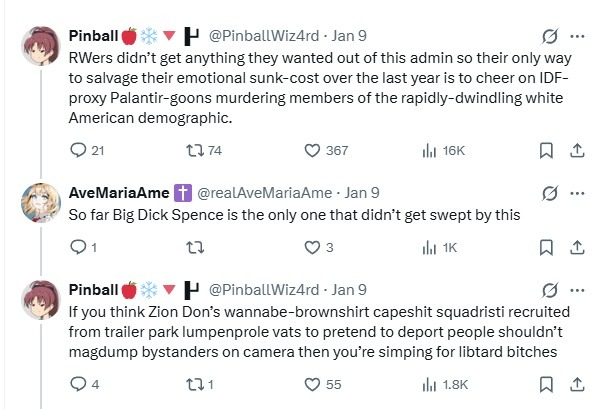Bookmark the first Pinball tweet

click(x=546, y=150)
